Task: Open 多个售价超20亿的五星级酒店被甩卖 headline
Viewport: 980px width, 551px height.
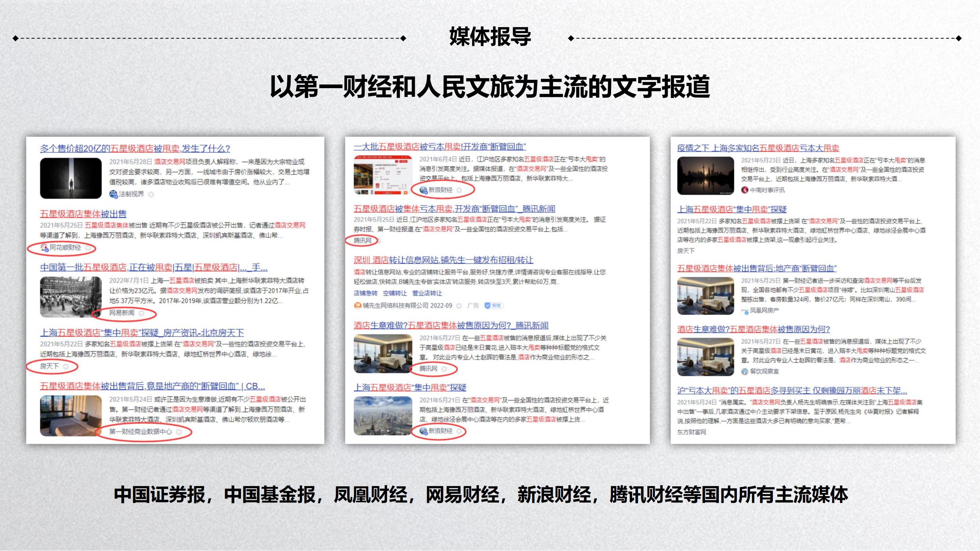Action: (135, 148)
